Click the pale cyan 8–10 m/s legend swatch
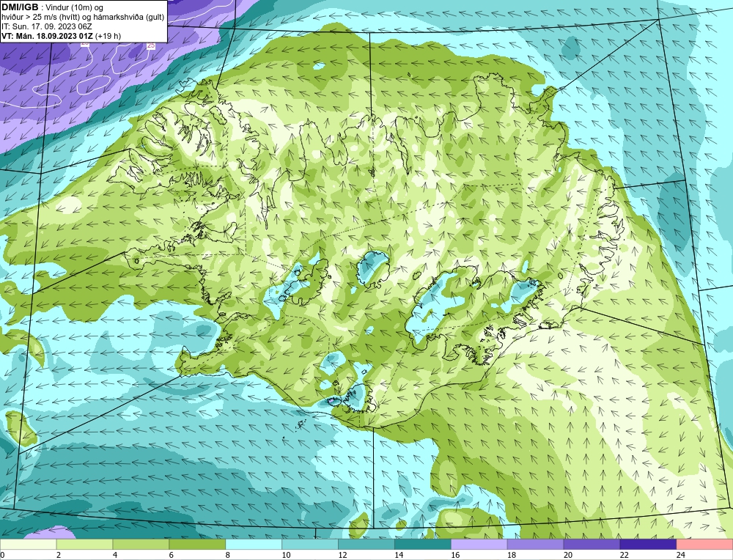The height and width of the screenshot is (560, 733). click(254, 544)
